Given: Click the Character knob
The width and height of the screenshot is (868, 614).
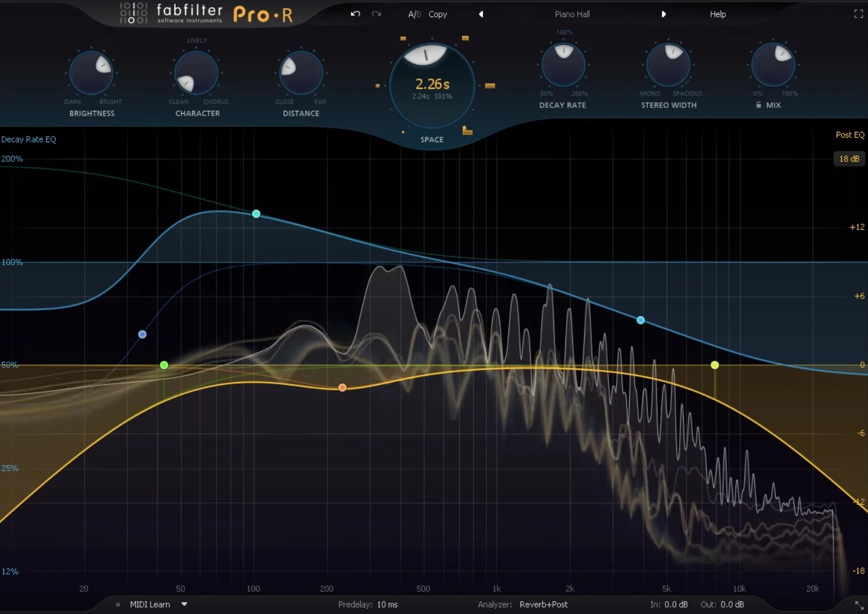Looking at the screenshot, I should [196, 73].
